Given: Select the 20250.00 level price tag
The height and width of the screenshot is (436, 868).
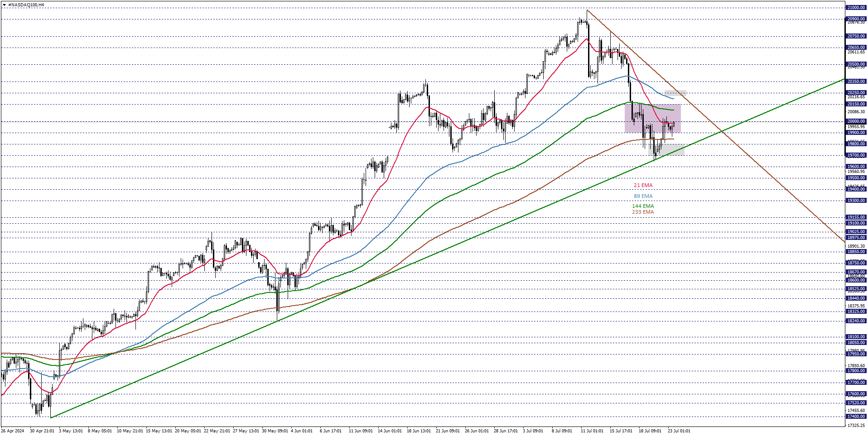Looking at the screenshot, I should click(x=856, y=93).
